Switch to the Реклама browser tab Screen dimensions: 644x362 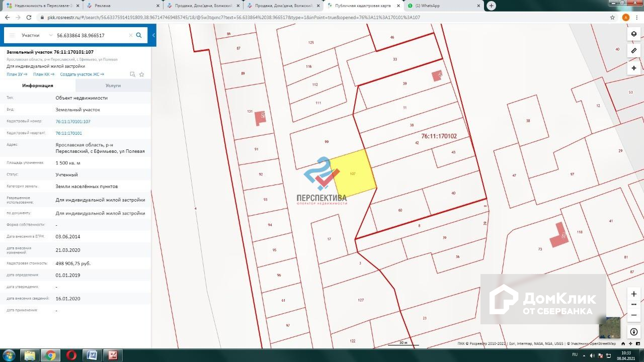(123, 6)
